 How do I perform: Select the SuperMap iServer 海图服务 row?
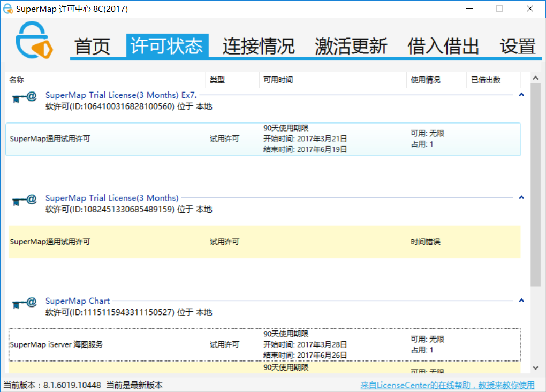(264, 345)
